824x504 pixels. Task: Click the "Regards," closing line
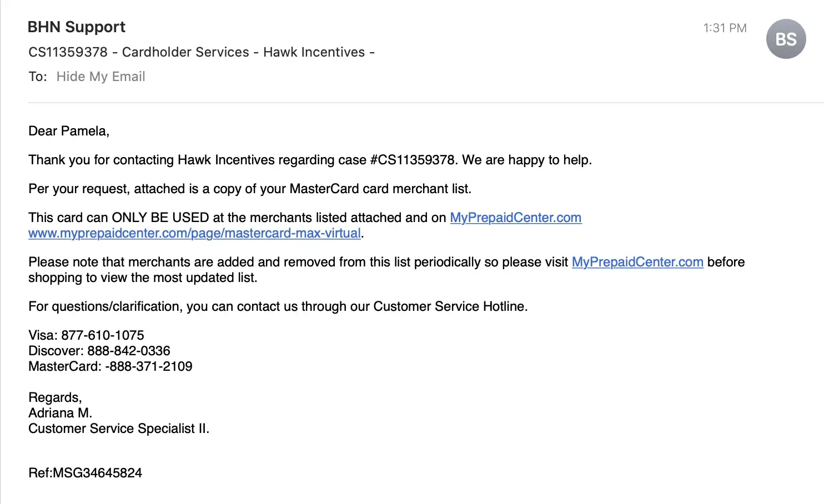click(55, 397)
